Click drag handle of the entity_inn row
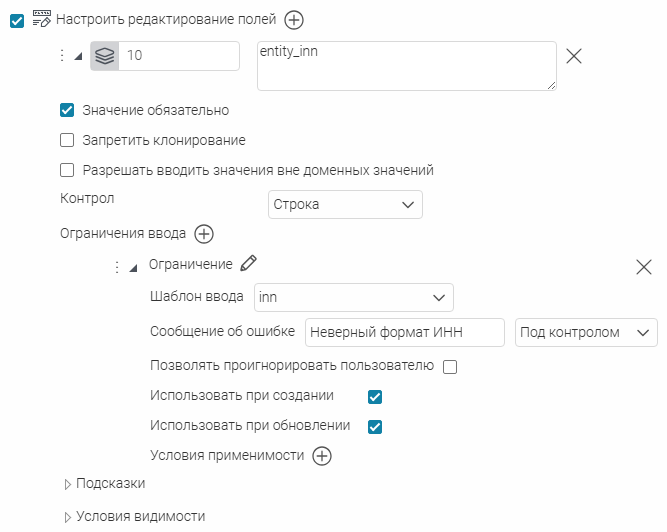The width and height of the screenshot is (667, 532). coord(62,56)
